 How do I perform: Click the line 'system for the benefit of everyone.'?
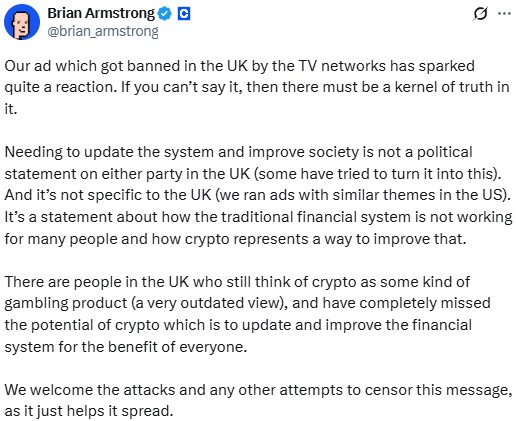(126, 347)
